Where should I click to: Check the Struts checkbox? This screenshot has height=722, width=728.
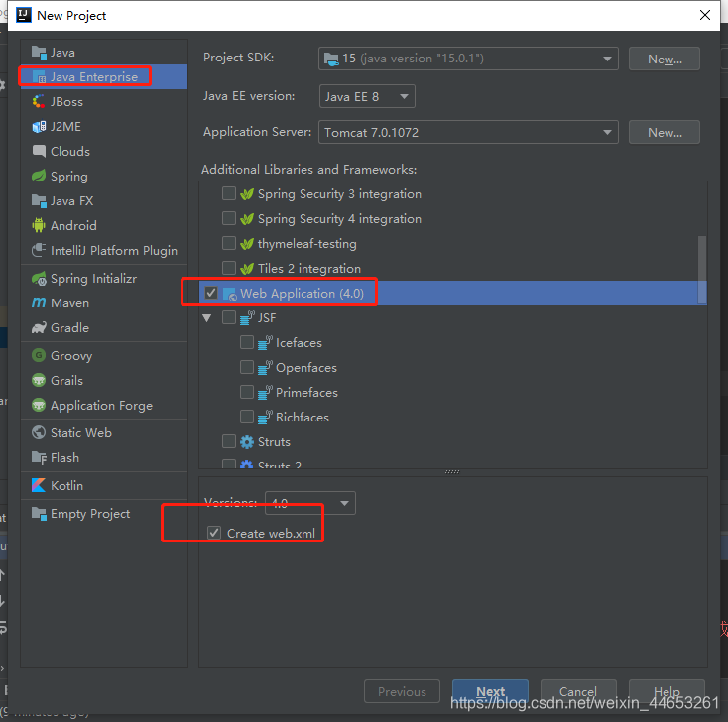click(229, 441)
